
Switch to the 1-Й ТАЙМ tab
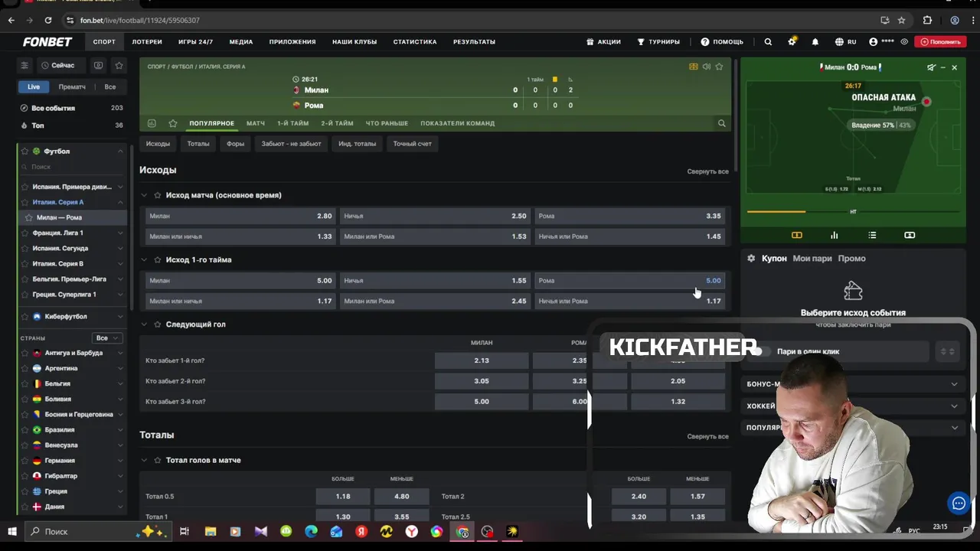[292, 123]
